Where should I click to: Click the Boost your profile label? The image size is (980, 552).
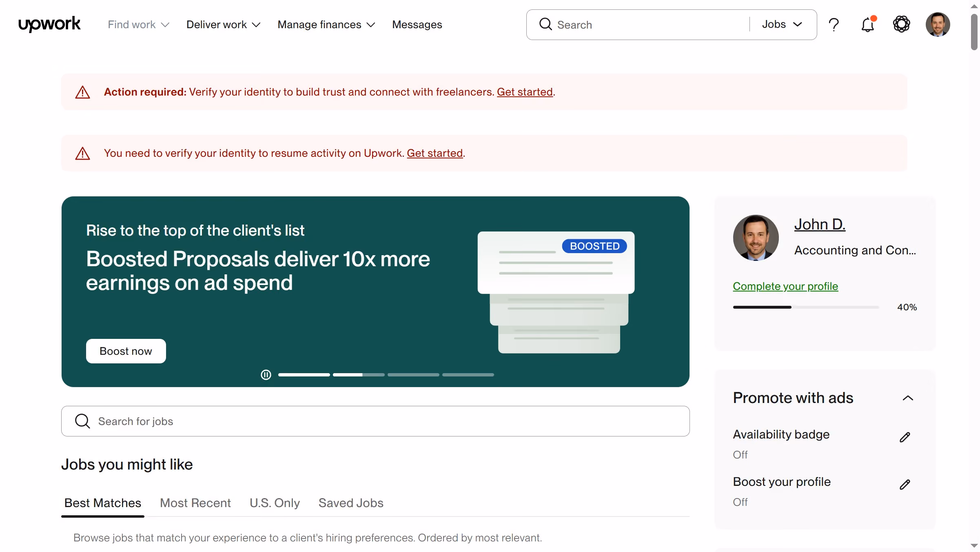[x=782, y=481]
